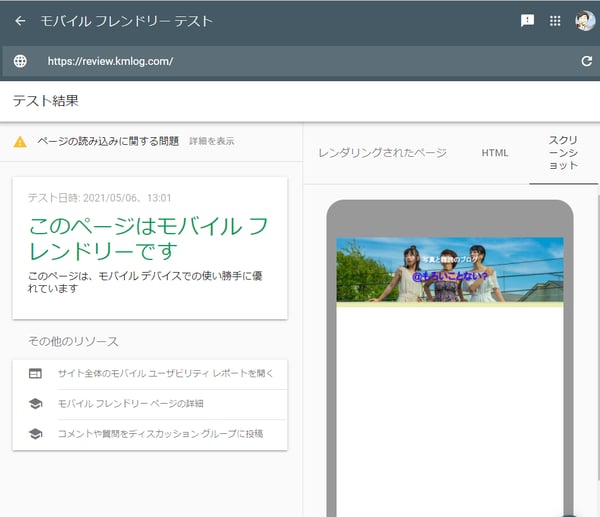Select the スクリーンショット tab
This screenshot has width=600, height=517.
(563, 153)
